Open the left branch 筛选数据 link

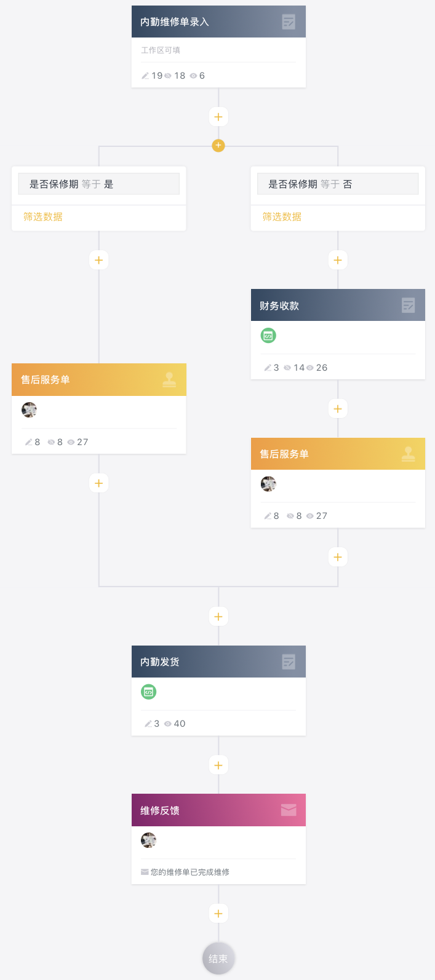click(x=43, y=217)
